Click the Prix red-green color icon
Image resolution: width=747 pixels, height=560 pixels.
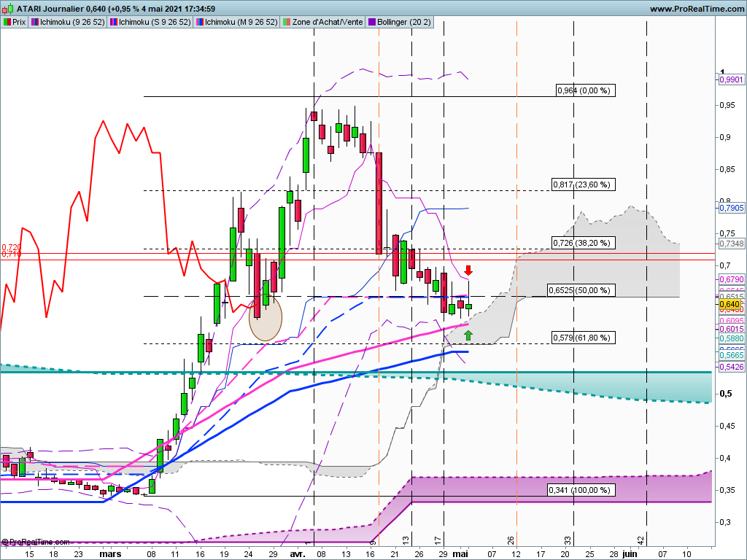tap(7, 22)
